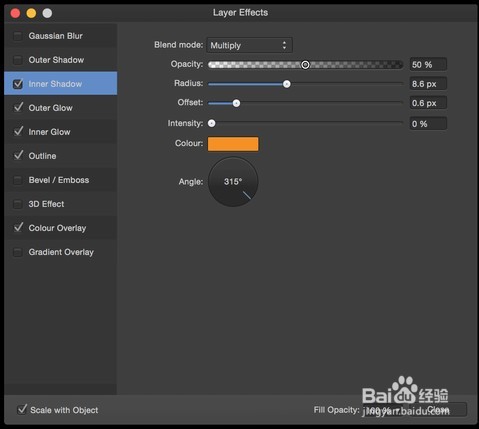Minimize the Layer Effects window
Image resolution: width=479 pixels, height=429 pixels.
[x=31, y=13]
